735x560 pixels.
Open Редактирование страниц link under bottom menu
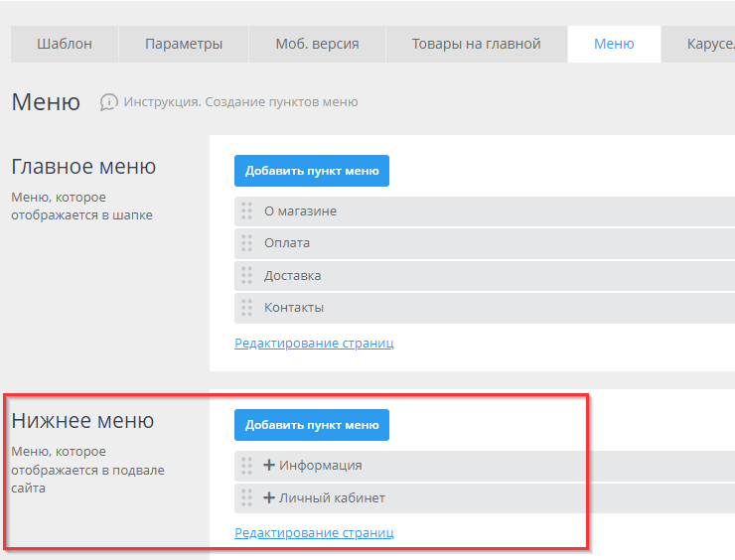[x=314, y=533]
